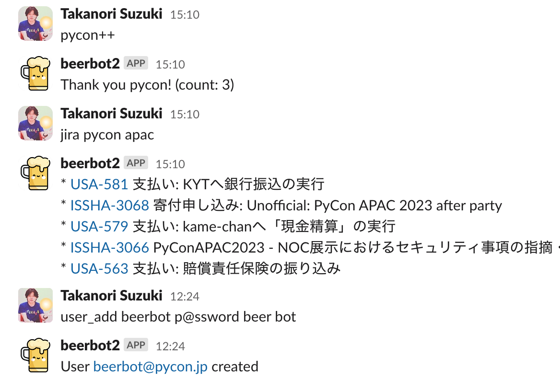Click beerbot2 avatar beside 'User created' message
560x392 pixels.
coord(35,355)
